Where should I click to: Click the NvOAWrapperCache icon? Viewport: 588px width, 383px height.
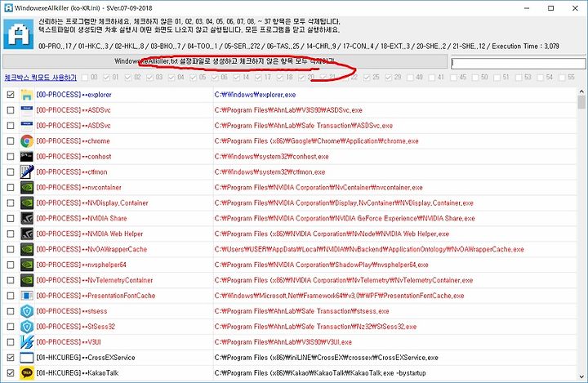27,249
